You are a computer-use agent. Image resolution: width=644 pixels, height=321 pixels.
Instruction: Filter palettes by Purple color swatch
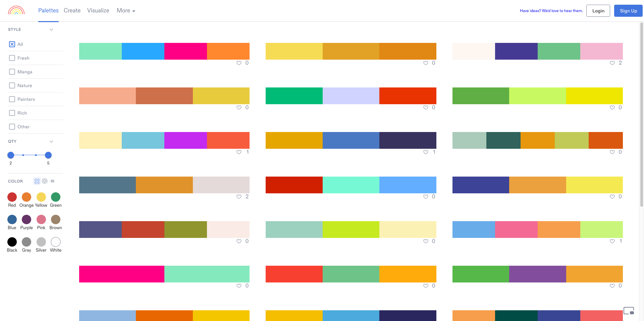coord(26,219)
